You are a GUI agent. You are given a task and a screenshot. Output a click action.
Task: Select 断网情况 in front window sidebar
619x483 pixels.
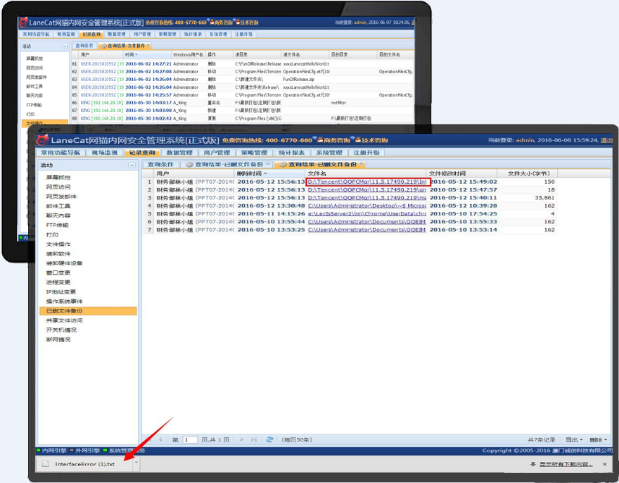pos(58,339)
